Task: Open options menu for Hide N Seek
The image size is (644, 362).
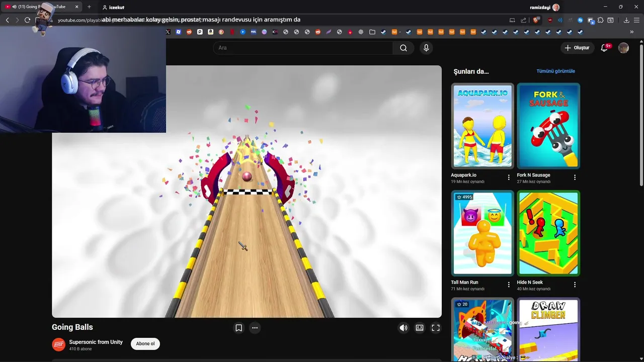Action: click(x=575, y=285)
